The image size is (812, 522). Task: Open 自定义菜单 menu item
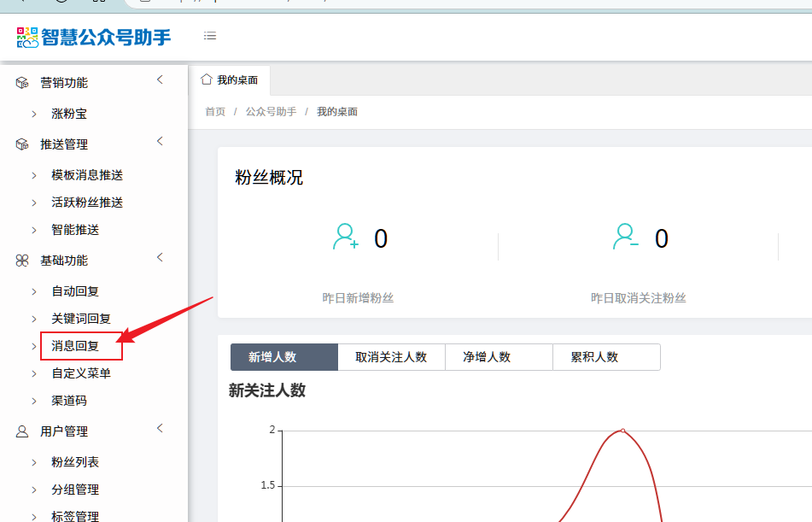click(x=81, y=373)
